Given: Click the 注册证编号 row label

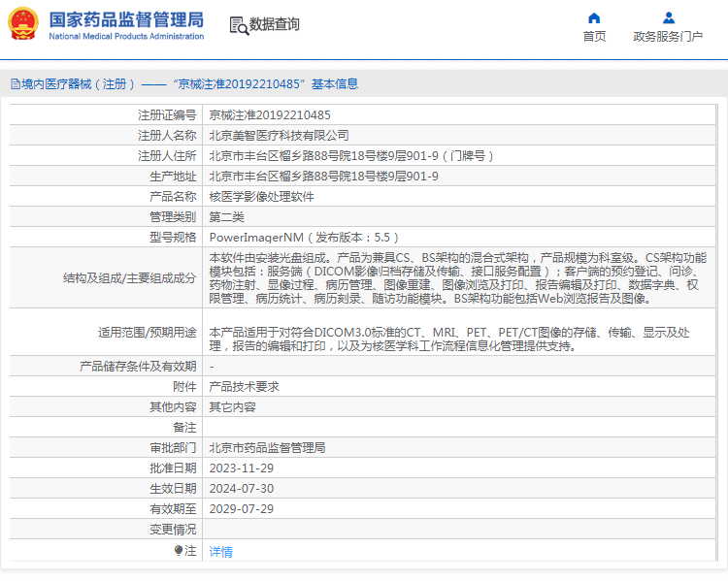Looking at the screenshot, I should tap(167, 115).
